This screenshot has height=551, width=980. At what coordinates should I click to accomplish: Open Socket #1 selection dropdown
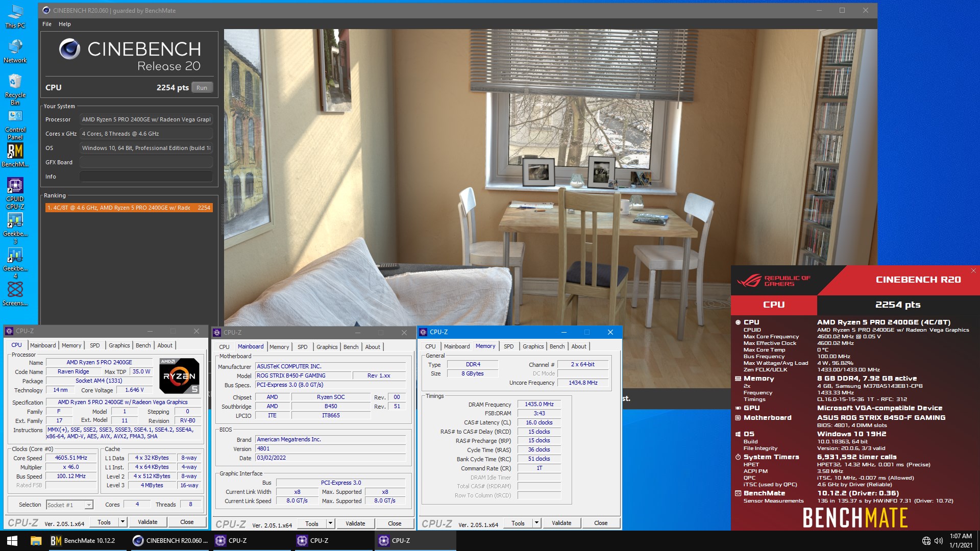click(69, 505)
